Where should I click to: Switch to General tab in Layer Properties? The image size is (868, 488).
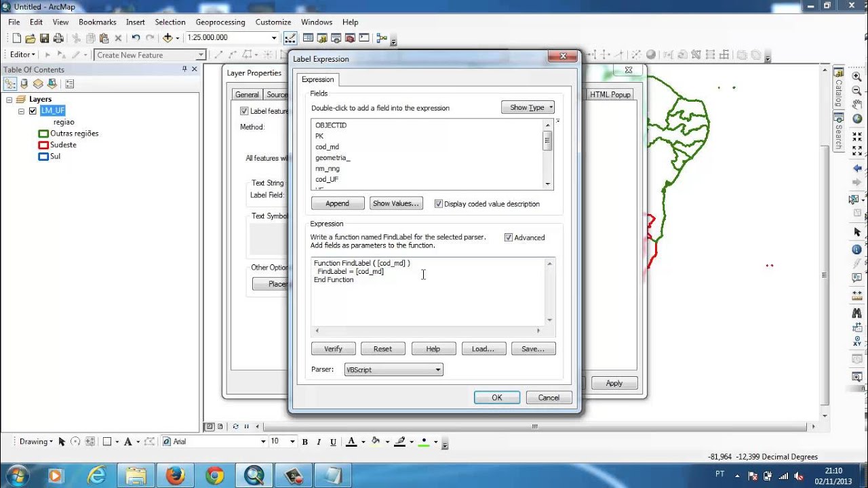coord(247,95)
